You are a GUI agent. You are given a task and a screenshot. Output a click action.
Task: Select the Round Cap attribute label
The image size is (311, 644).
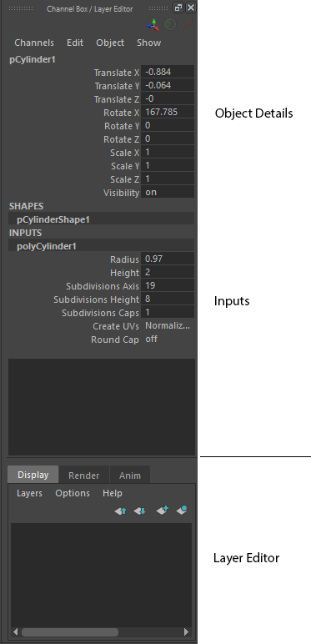tap(115, 340)
